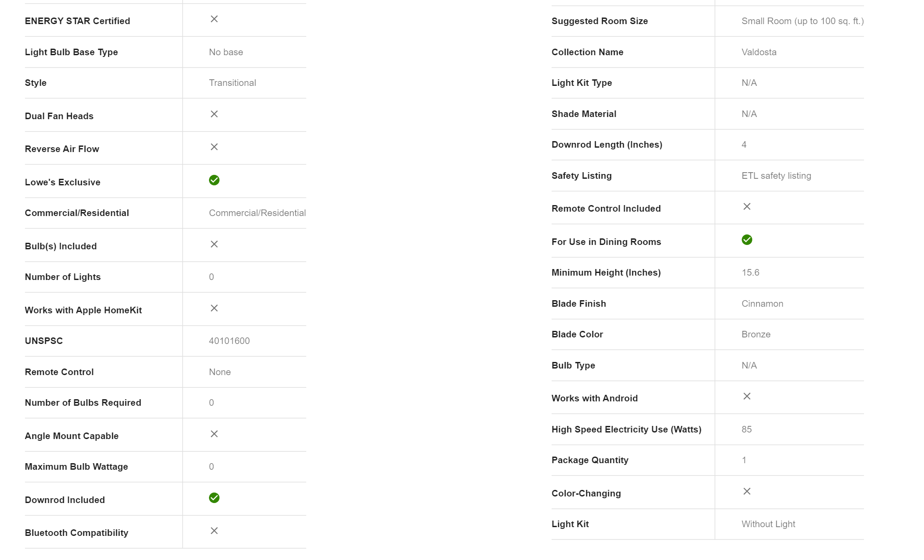924x560 pixels.
Task: Click the X icon for Color-Changing
Action: point(747,491)
